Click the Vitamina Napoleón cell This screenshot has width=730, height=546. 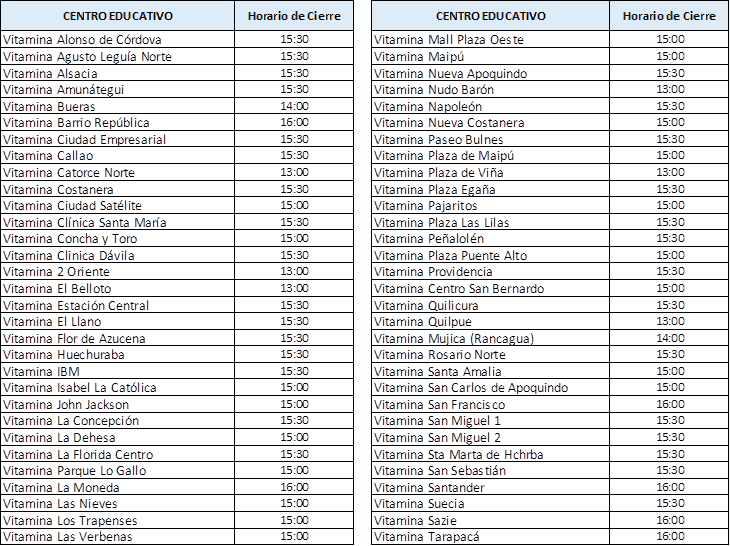click(x=491, y=106)
